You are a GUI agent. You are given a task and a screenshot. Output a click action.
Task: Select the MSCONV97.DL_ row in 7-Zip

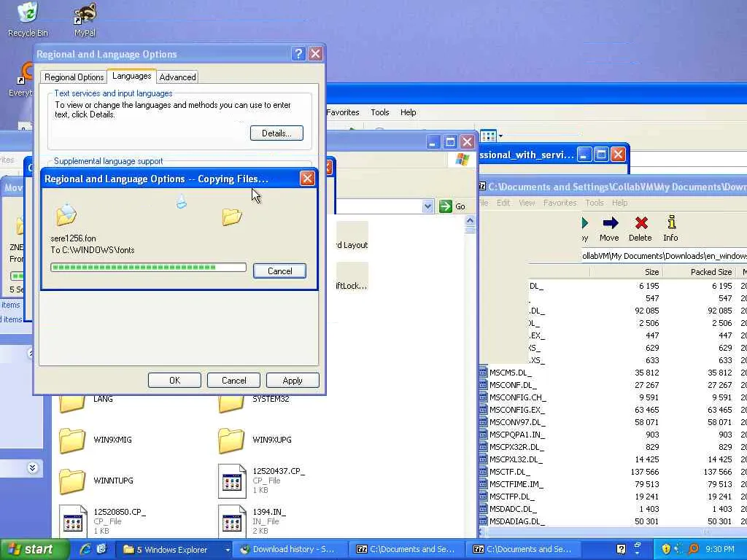pos(612,422)
